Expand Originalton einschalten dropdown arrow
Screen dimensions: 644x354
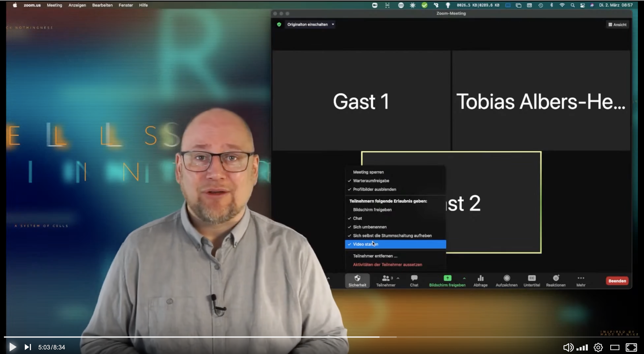coord(333,25)
